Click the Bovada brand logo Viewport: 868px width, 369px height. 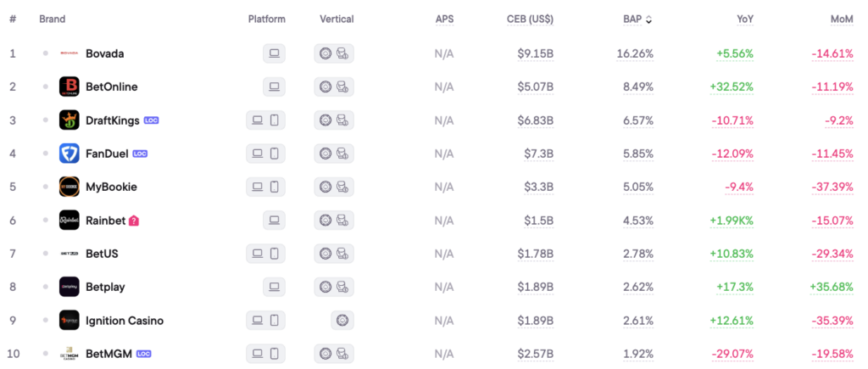pyautogui.click(x=69, y=53)
